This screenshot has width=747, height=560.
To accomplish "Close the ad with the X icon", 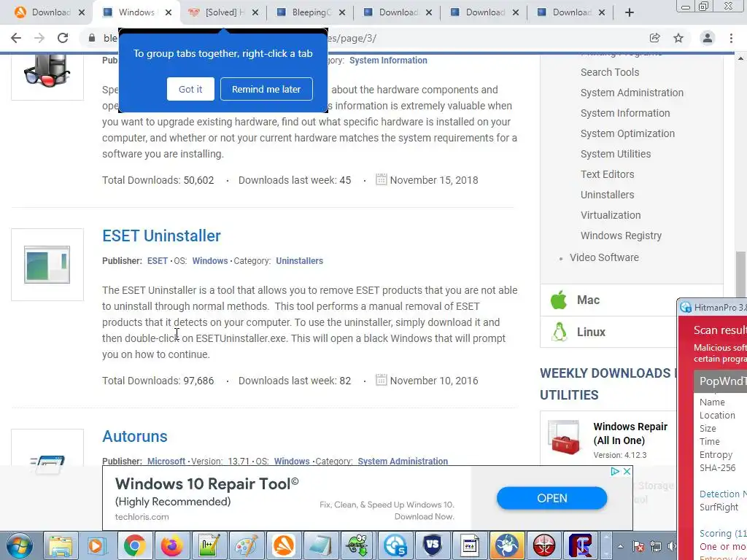I will tap(627, 472).
